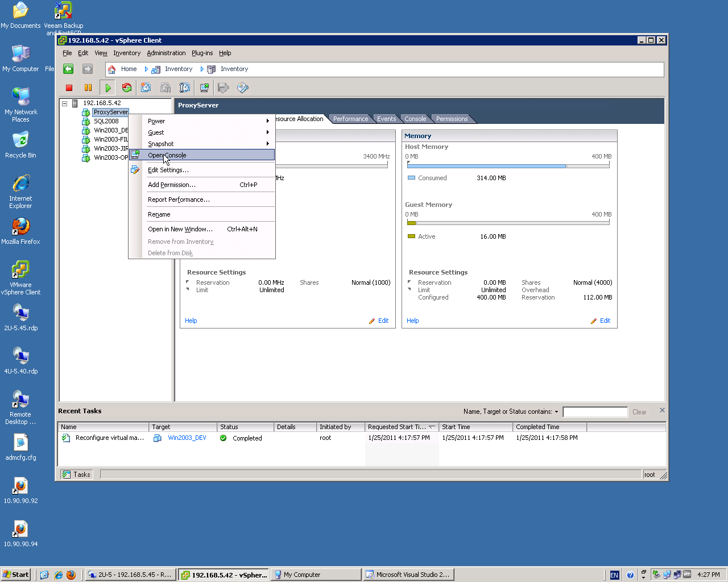The image size is (728, 582).
Task: Click the Take Snapshot toolbar icon
Action: (146, 88)
